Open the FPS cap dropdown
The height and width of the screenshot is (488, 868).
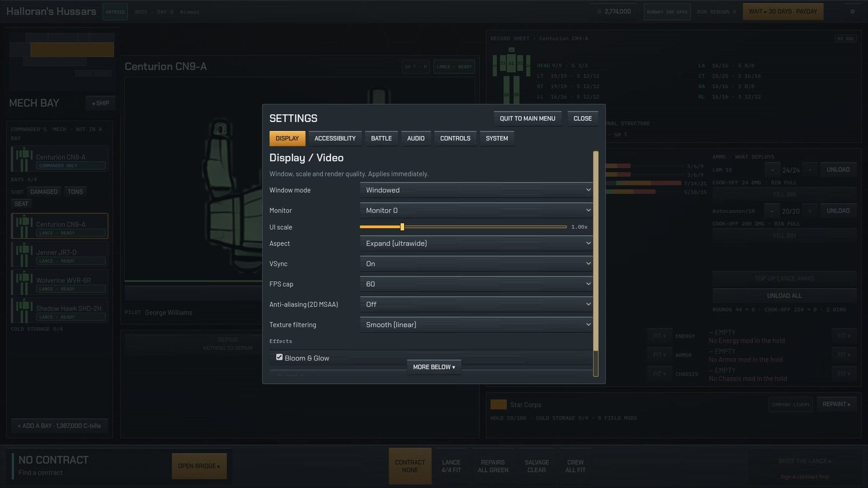(x=476, y=284)
